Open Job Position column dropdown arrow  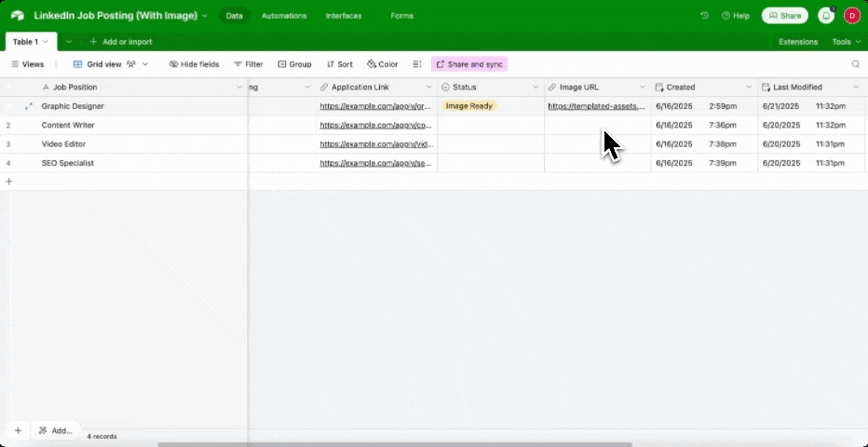239,88
